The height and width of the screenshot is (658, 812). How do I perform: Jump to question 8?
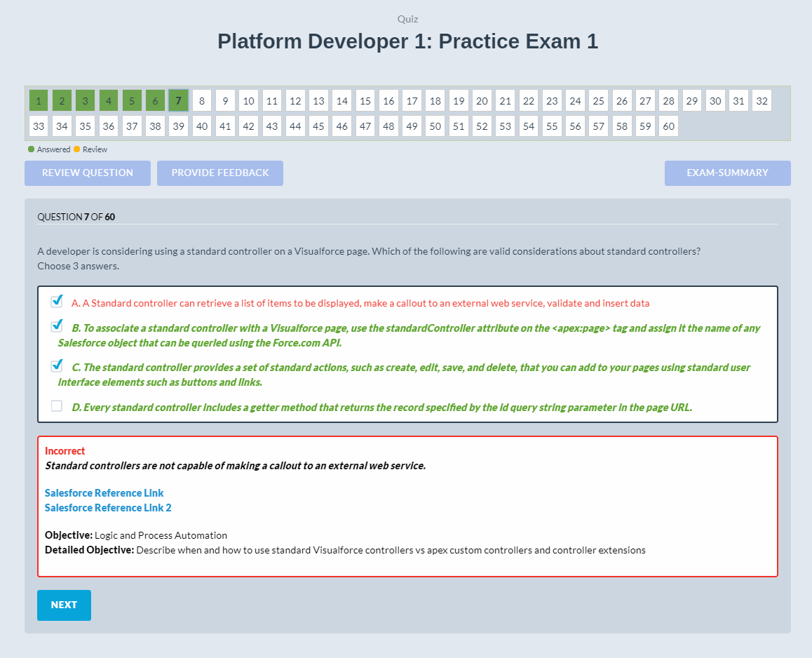pyautogui.click(x=202, y=100)
